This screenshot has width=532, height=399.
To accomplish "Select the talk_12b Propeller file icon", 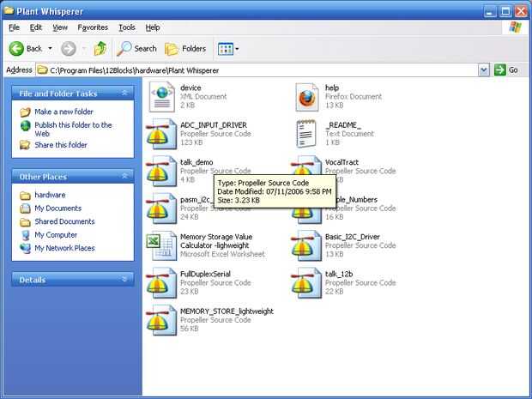I will [306, 283].
